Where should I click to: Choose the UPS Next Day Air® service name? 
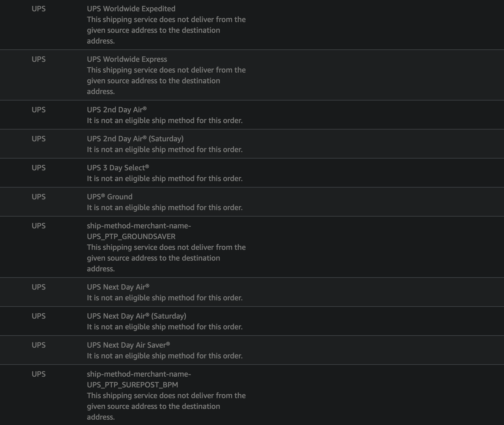tap(118, 287)
